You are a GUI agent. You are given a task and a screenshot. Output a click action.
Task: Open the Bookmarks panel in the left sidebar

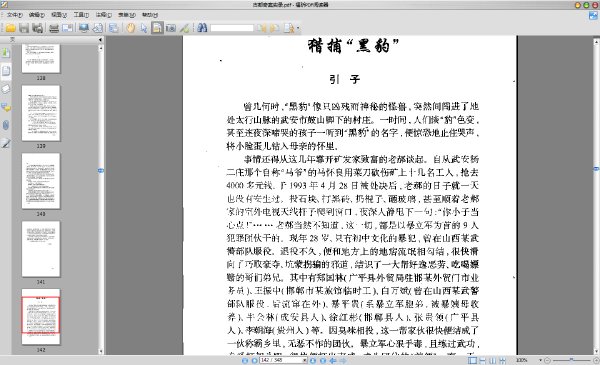point(6,53)
